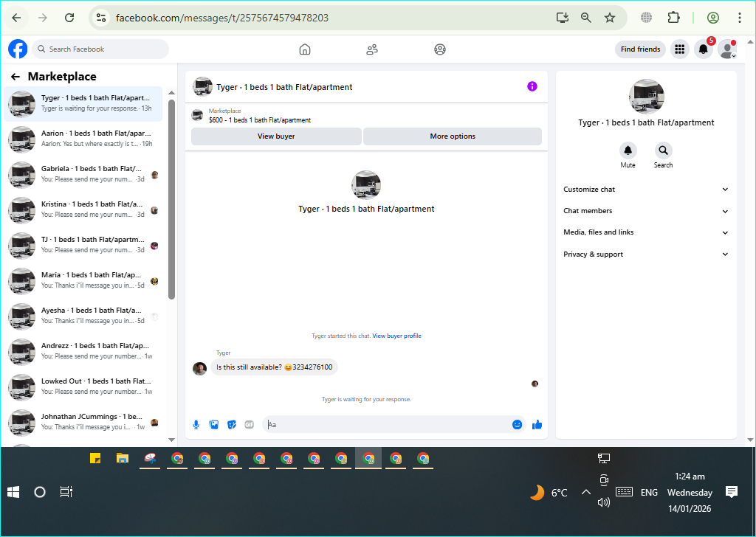756x537 pixels.
Task: Click the address bar URL
Action: (x=222, y=18)
